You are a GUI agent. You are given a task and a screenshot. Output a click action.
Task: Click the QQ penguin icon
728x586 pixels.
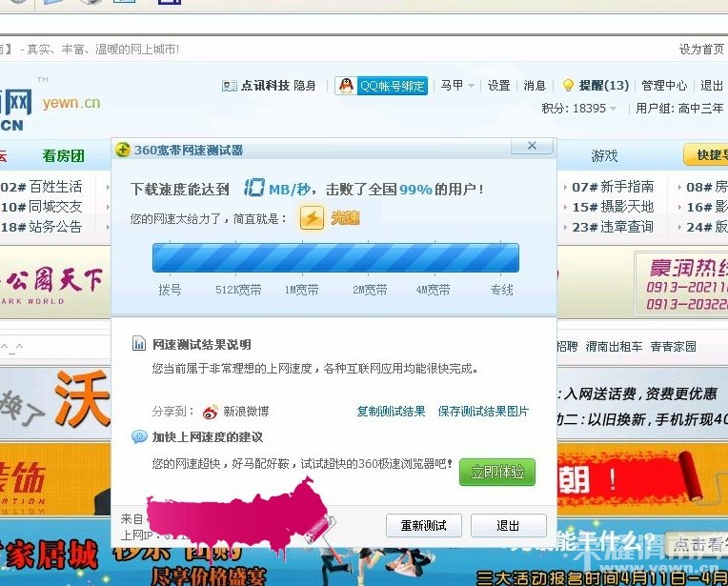coord(345,86)
